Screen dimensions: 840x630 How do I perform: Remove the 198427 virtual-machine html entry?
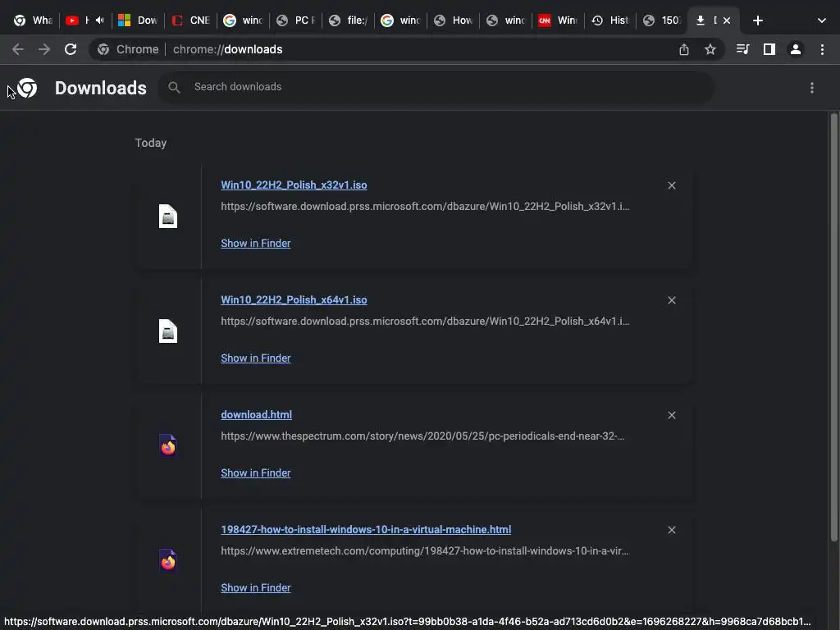tap(672, 530)
